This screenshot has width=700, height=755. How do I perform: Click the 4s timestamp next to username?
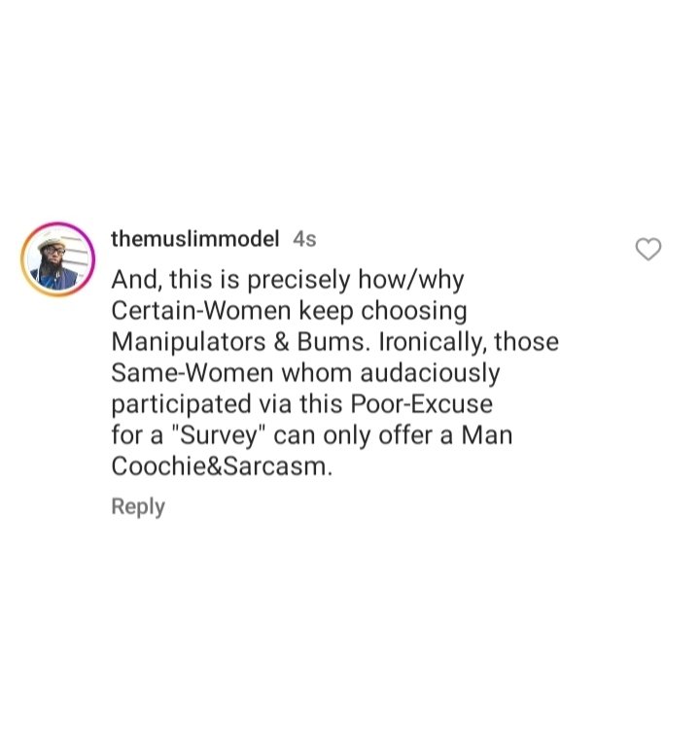click(304, 238)
